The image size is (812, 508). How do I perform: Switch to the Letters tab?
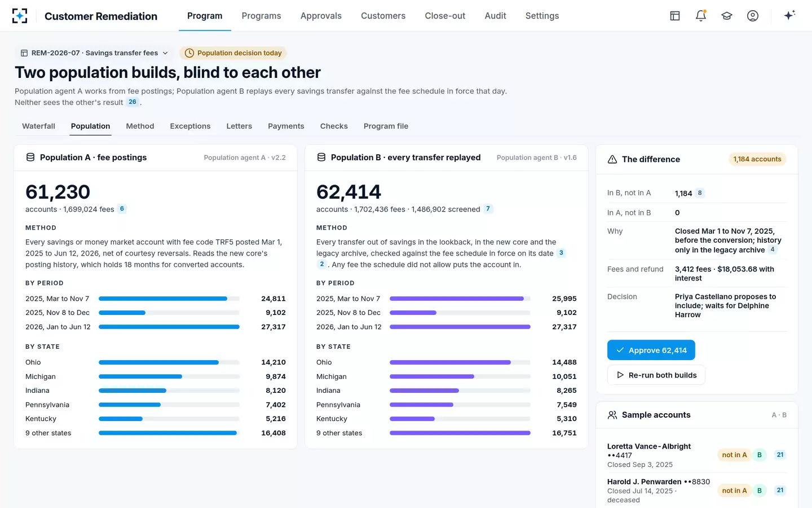(x=239, y=126)
